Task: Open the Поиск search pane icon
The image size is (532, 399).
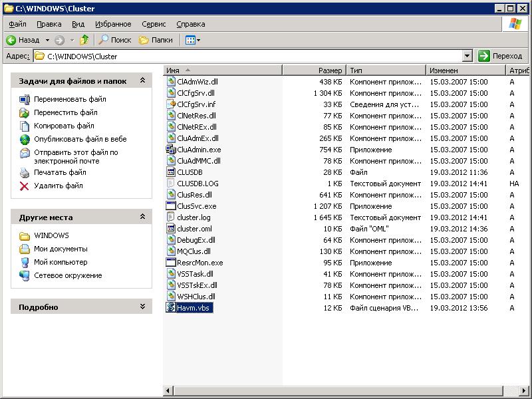Action: [105, 39]
